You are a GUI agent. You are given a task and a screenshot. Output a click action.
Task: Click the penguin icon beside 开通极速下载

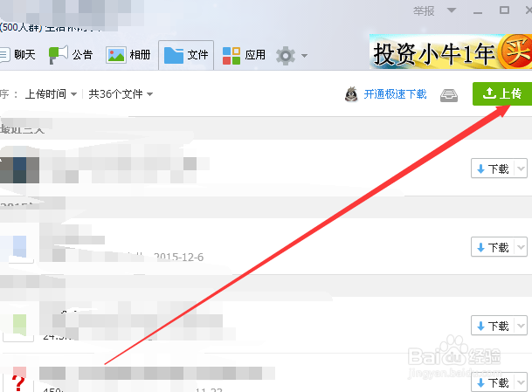coord(351,94)
